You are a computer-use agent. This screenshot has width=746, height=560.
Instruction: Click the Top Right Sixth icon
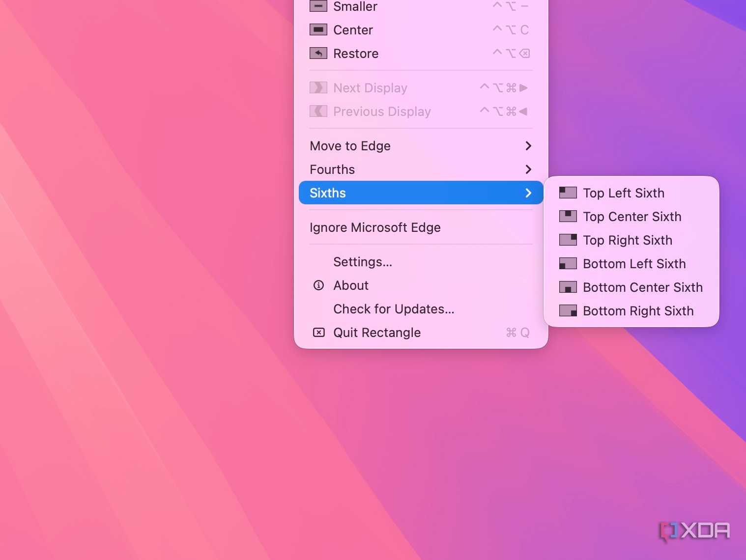[568, 240]
